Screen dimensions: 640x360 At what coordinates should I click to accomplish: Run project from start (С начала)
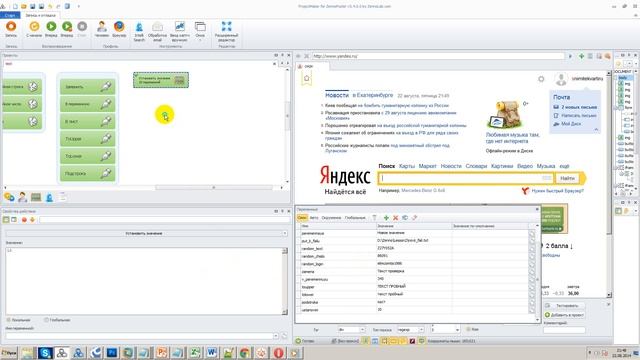[x=34, y=29]
